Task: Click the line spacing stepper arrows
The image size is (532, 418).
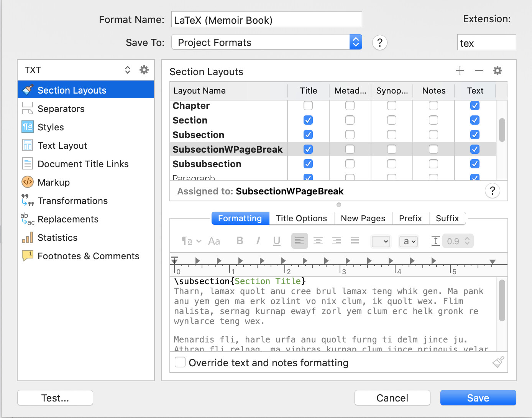Action: tap(468, 241)
